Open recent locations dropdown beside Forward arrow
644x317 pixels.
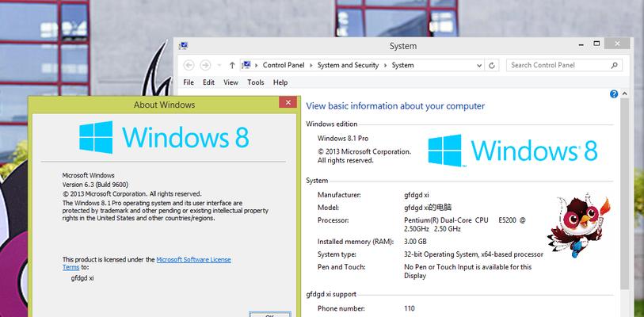[x=219, y=65]
